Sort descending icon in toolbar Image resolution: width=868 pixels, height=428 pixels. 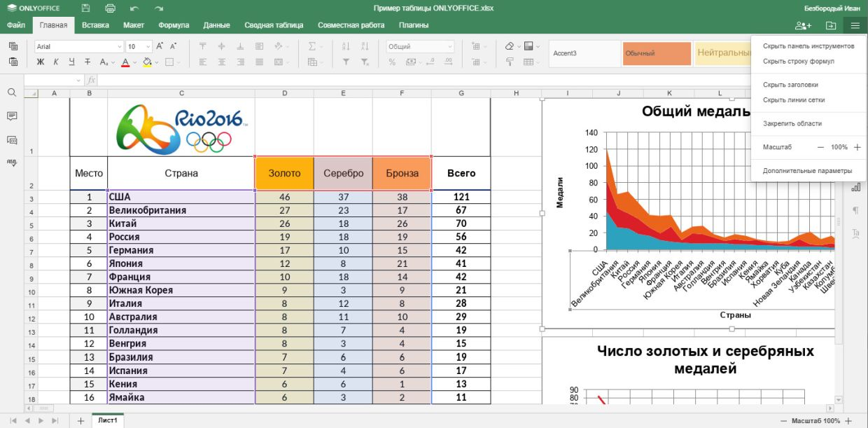(364, 46)
